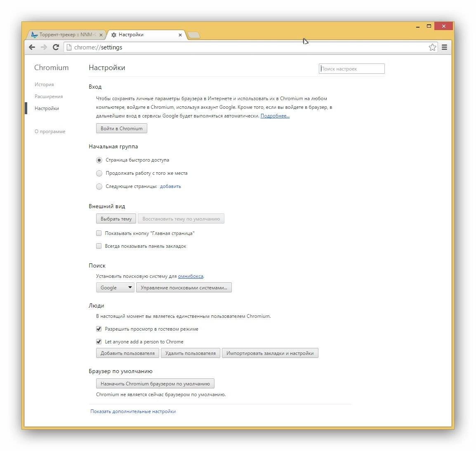476x451 pixels.
Task: Bookmark this page with the star icon
Action: pos(432,47)
